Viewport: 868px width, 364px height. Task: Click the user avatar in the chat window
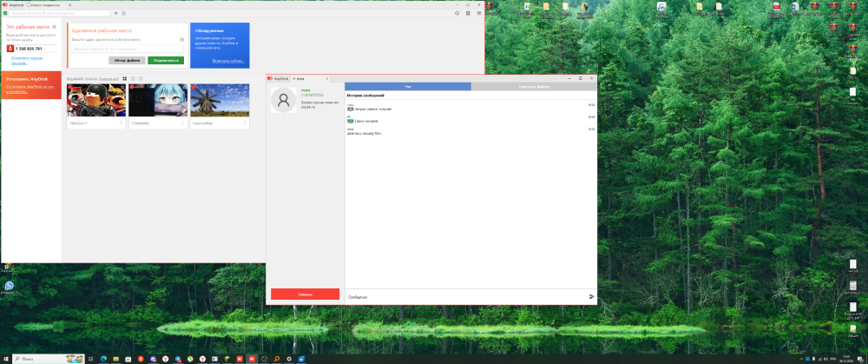click(284, 100)
